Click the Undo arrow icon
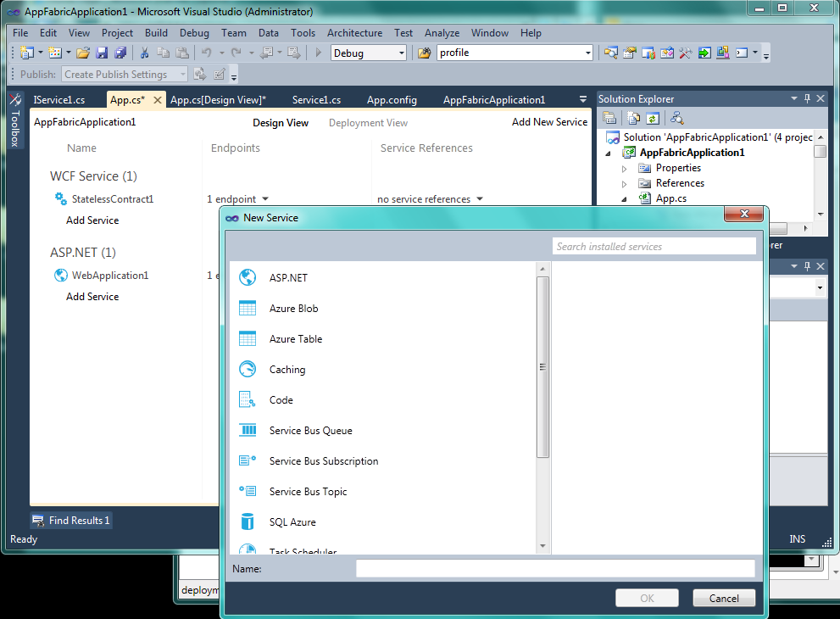Viewport: 840px width, 619px height. [x=206, y=53]
